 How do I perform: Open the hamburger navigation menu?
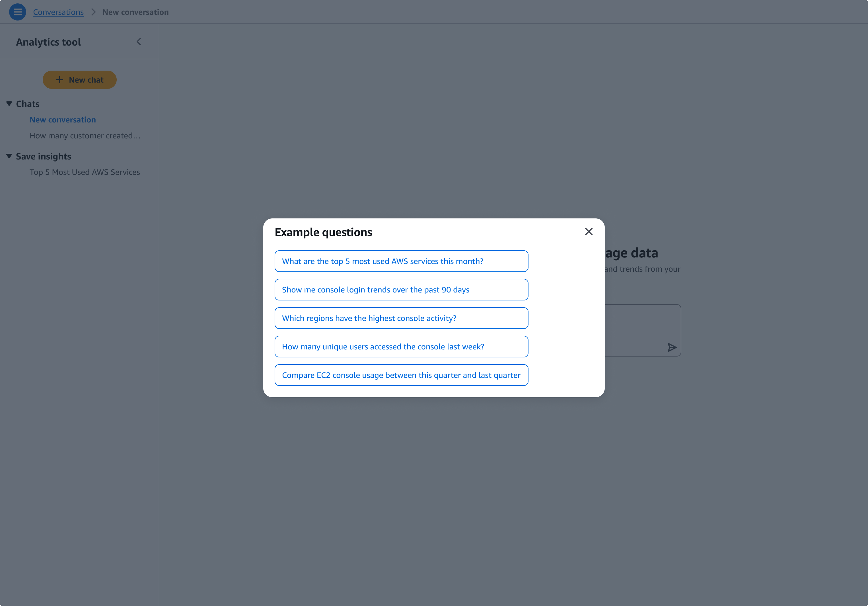coord(17,12)
